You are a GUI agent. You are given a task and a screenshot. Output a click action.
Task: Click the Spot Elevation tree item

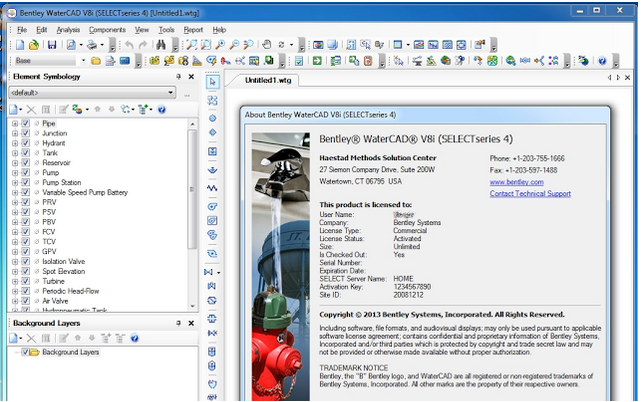pyautogui.click(x=63, y=271)
